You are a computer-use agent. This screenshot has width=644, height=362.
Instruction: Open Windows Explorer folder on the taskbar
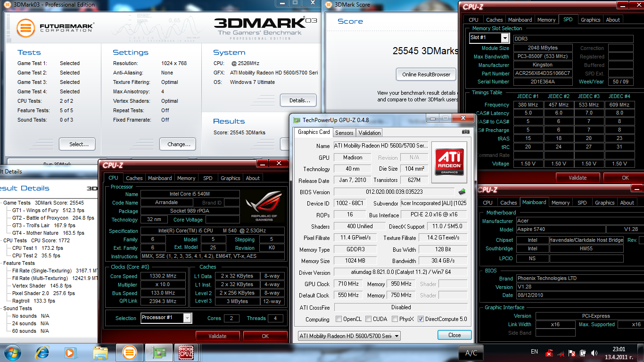[x=101, y=352]
